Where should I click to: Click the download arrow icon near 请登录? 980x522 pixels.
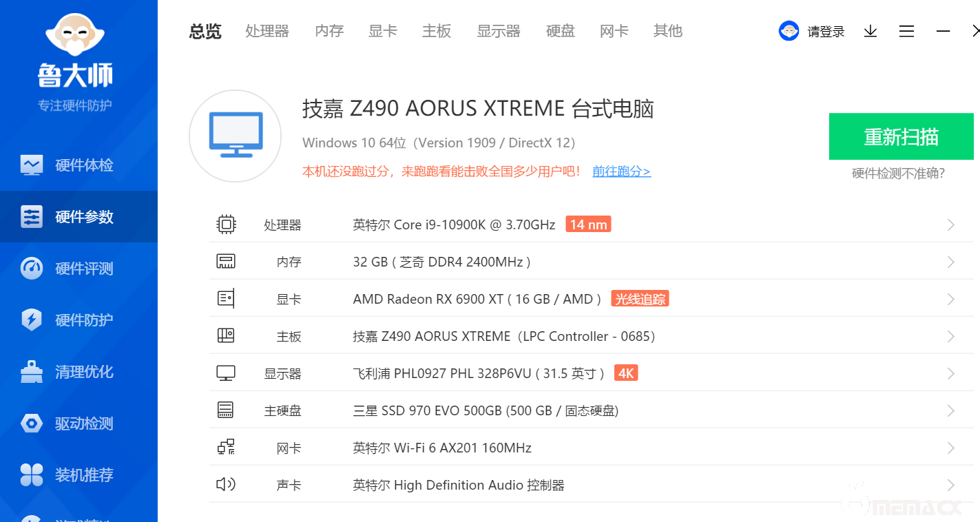tap(870, 31)
